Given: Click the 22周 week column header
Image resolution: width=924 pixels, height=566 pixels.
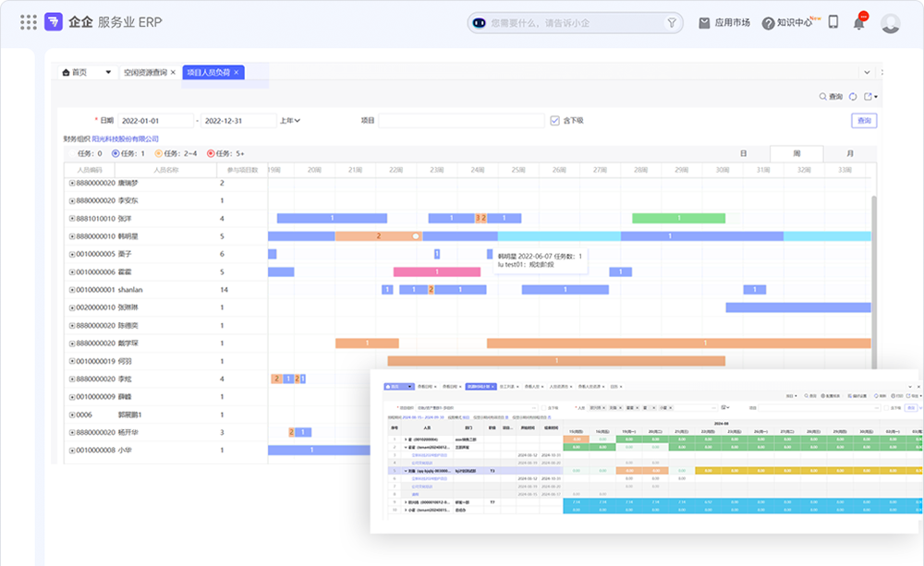Looking at the screenshot, I should coord(396,170).
